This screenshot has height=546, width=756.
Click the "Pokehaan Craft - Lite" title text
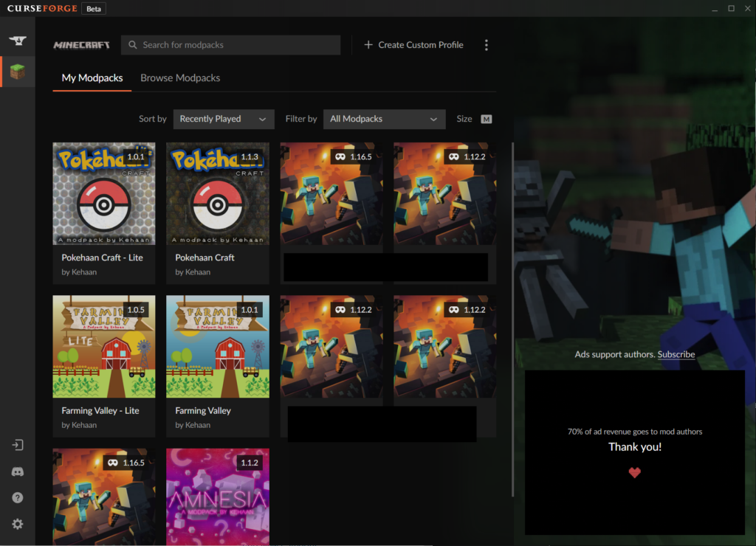point(102,258)
